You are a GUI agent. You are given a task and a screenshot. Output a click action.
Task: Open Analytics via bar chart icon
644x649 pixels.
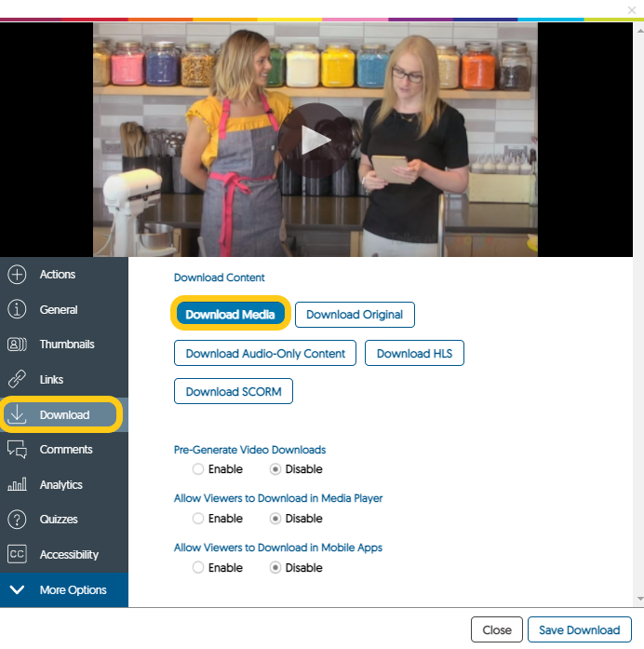point(17,485)
